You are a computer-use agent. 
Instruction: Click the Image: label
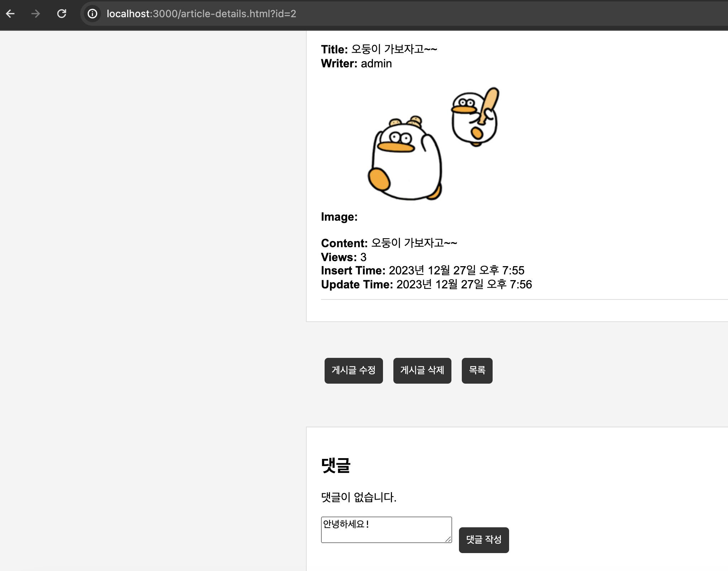[x=339, y=217]
